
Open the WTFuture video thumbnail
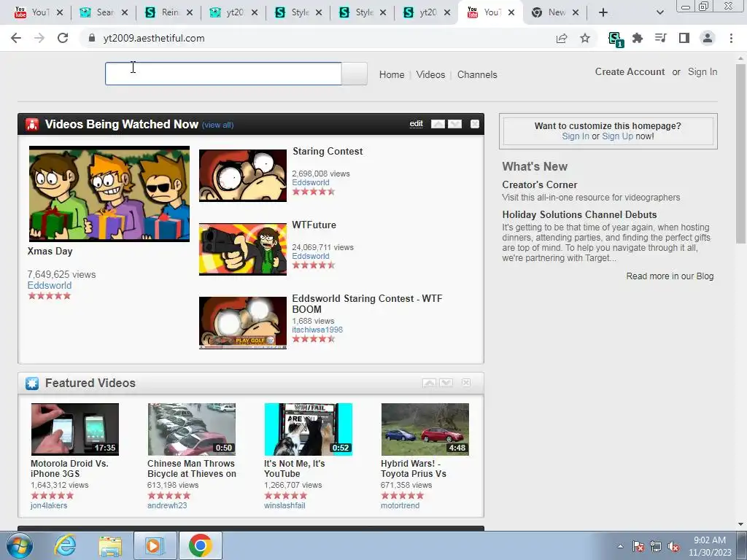click(242, 249)
